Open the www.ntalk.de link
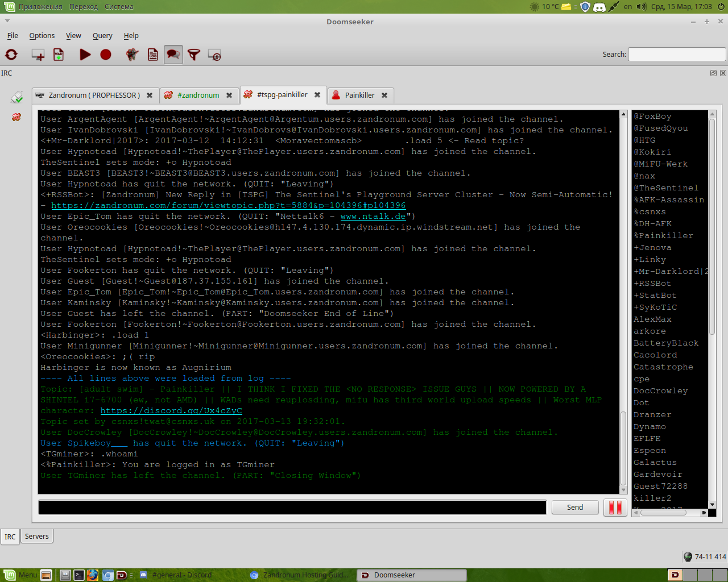 373,216
